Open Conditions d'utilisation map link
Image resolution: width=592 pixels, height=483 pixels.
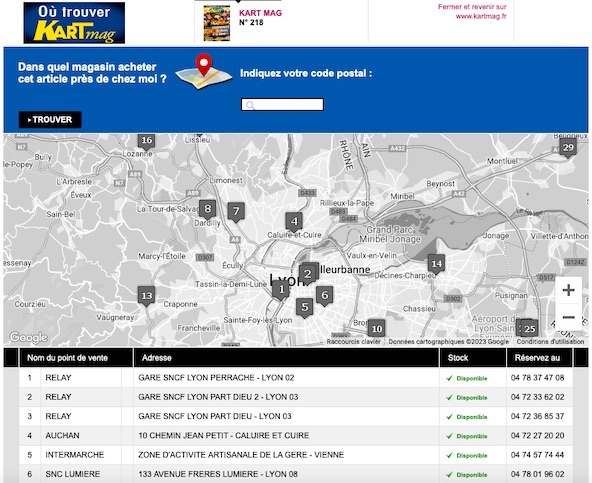pos(550,341)
